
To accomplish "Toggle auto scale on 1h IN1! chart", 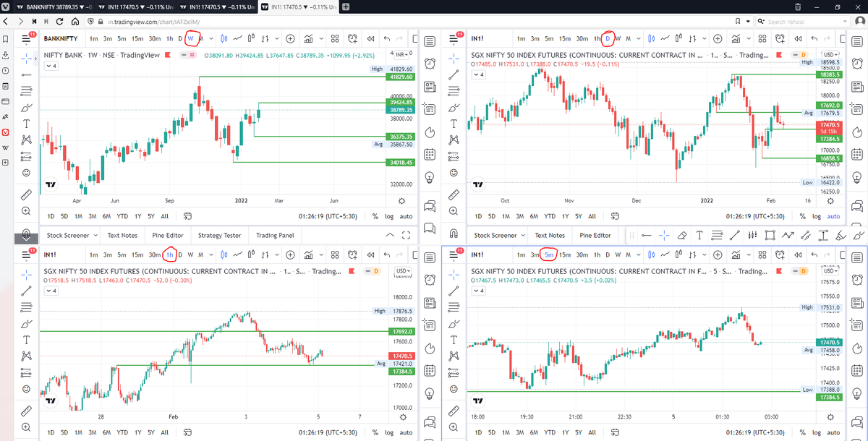I will [407, 432].
